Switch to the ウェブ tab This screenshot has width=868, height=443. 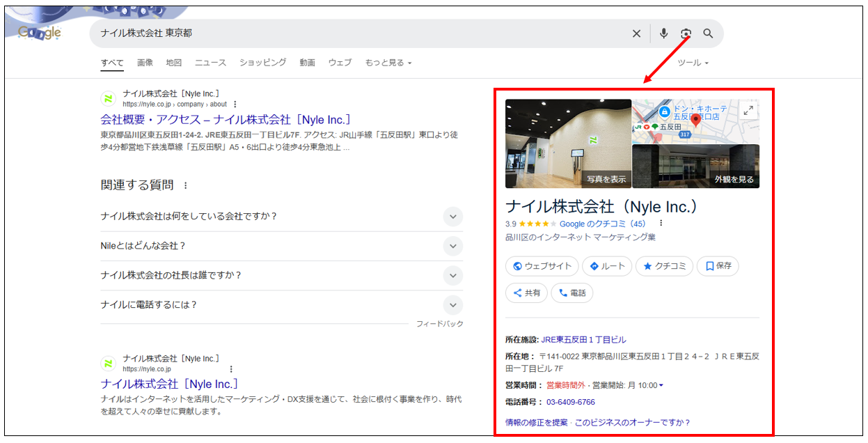click(x=340, y=63)
